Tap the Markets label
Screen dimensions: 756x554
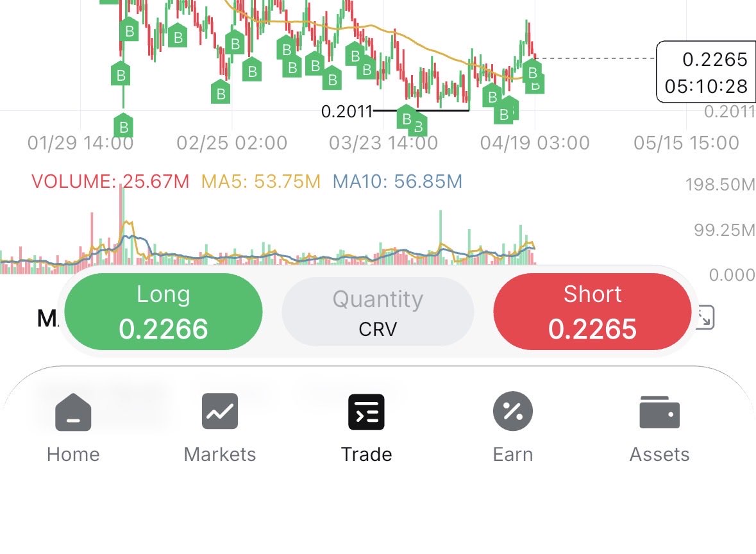tap(220, 454)
